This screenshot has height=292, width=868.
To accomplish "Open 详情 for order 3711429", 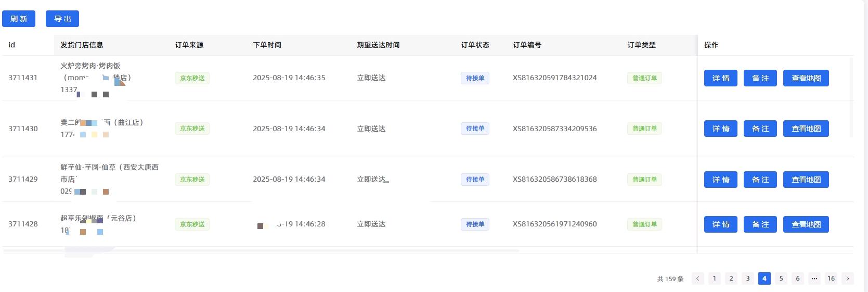I will 721,180.
